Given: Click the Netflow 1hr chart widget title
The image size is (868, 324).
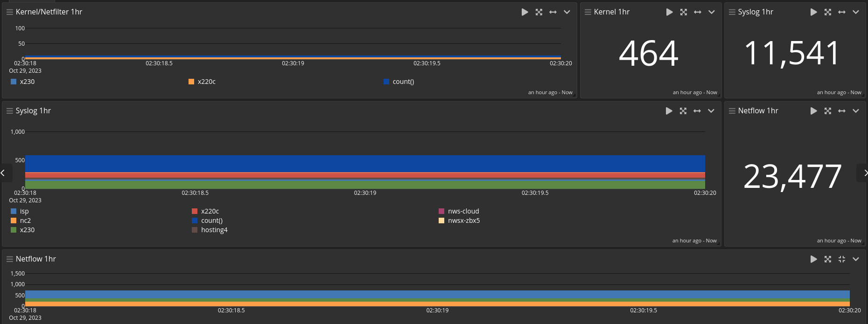Looking at the screenshot, I should click(36, 259).
